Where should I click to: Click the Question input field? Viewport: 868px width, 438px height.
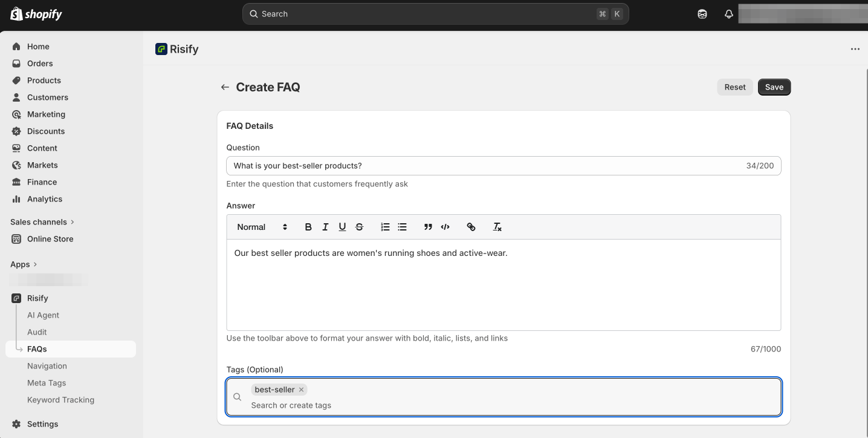484,166
